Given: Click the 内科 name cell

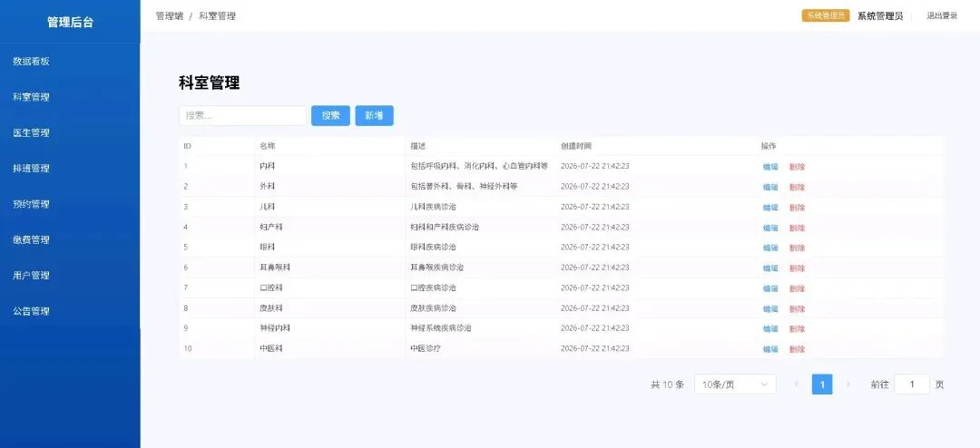Looking at the screenshot, I should [268, 166].
